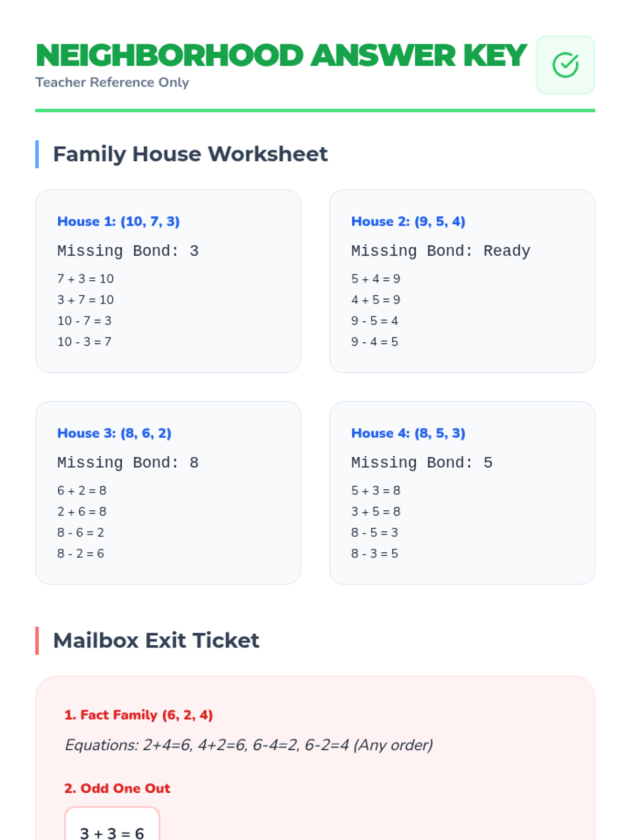Click the Mailbox Exit Ticket heading
Screen dimensions: 630x840
tap(156, 640)
